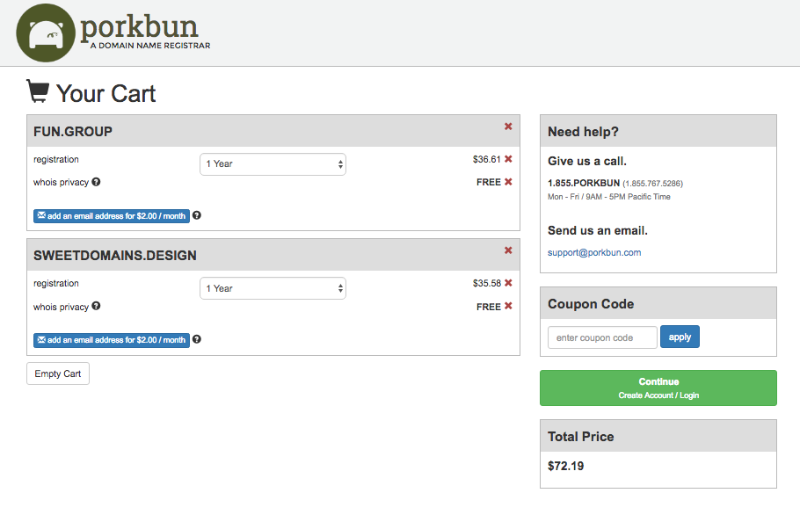800x522 pixels.
Task: Open whois privacy help for FUN.GROUP
Action: coord(96,182)
